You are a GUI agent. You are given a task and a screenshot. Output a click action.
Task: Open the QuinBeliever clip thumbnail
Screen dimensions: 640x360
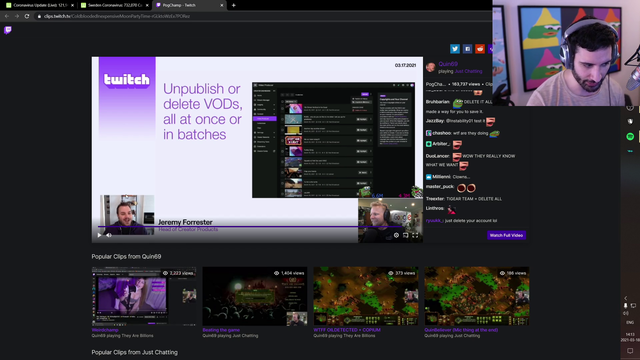point(477,296)
